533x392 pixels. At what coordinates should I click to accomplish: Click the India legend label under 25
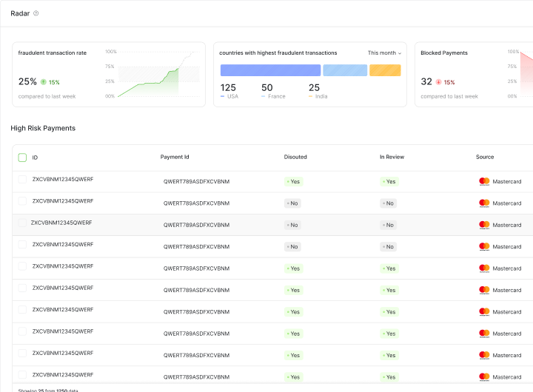tap(321, 96)
